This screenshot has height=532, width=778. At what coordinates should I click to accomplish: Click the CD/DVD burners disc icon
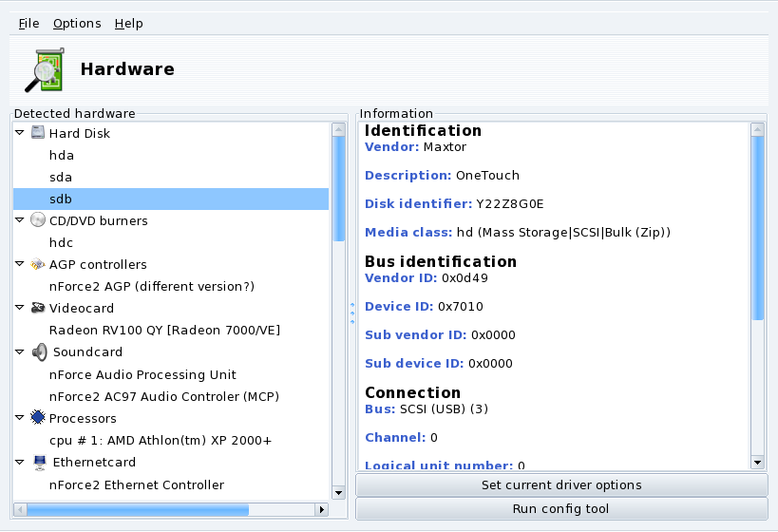click(38, 220)
